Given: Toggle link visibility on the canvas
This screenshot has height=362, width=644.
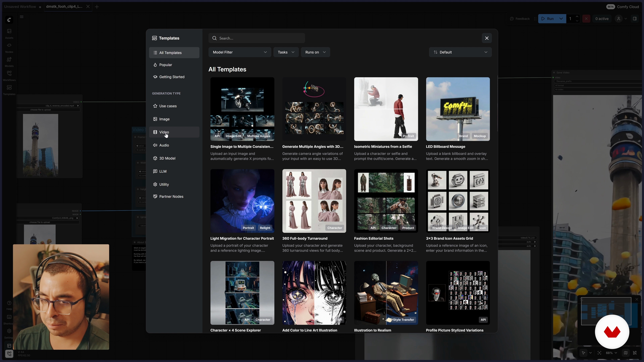Looking at the screenshot, I should [635, 353].
